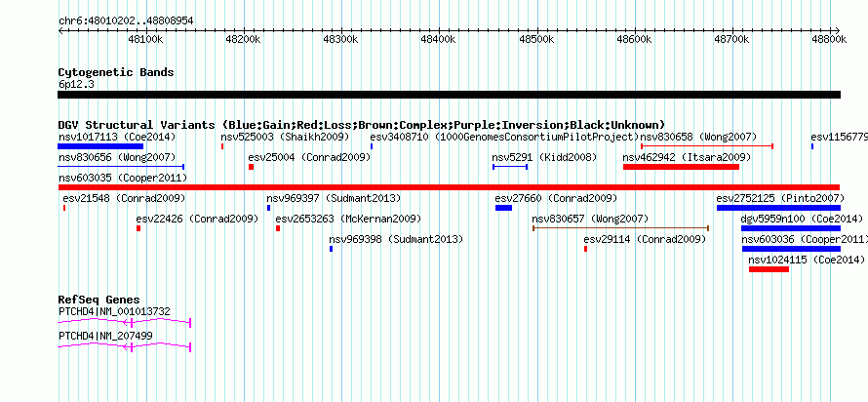Viewport: 868px width, 402px height.
Task: Click the 48500k ruler tick label
Action: (x=537, y=39)
